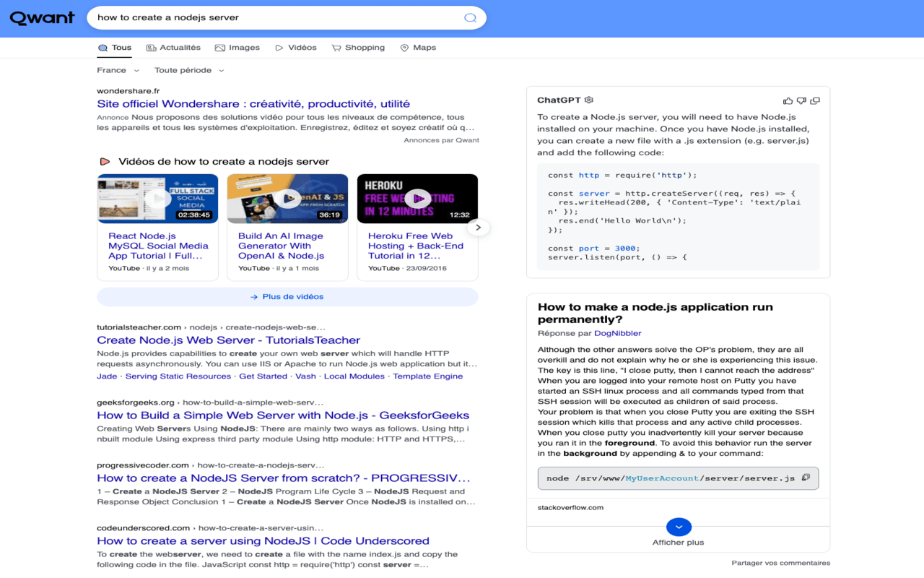Show next videos with carousel arrow
This screenshot has width=924, height=578.
(x=478, y=228)
